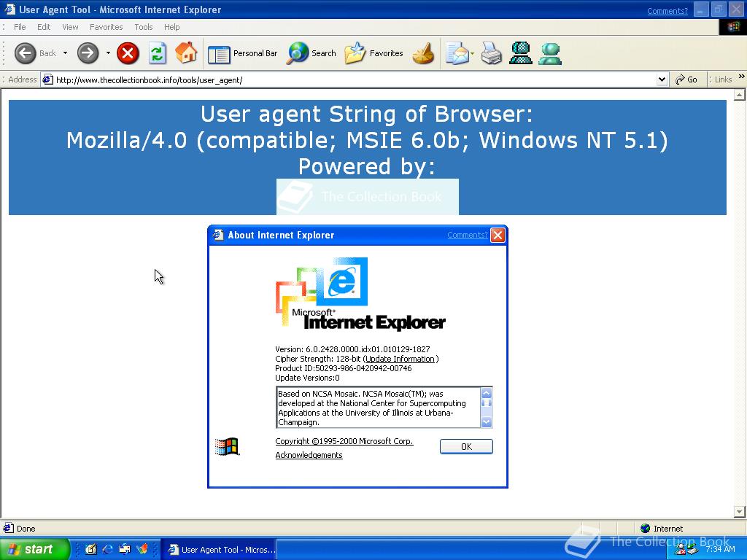This screenshot has height=560, width=747.
Task: Open the Update Information link
Action: [400, 359]
